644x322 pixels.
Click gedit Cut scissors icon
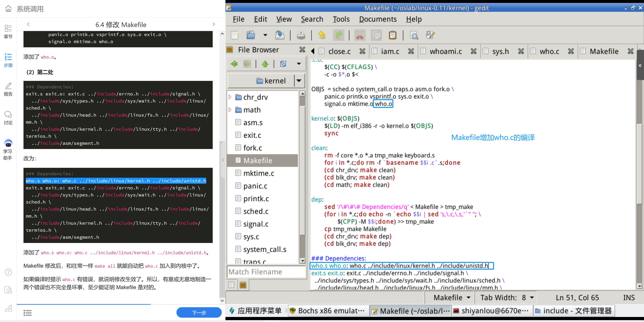pyautogui.click(x=359, y=35)
